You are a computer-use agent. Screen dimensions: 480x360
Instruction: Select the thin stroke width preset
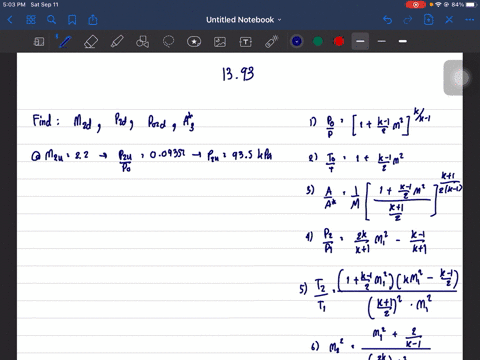[x=382, y=41]
